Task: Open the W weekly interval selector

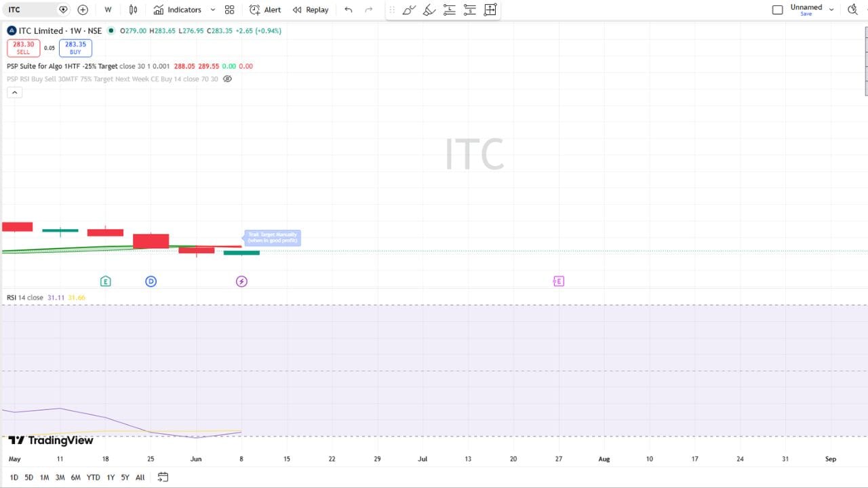Action: click(108, 9)
